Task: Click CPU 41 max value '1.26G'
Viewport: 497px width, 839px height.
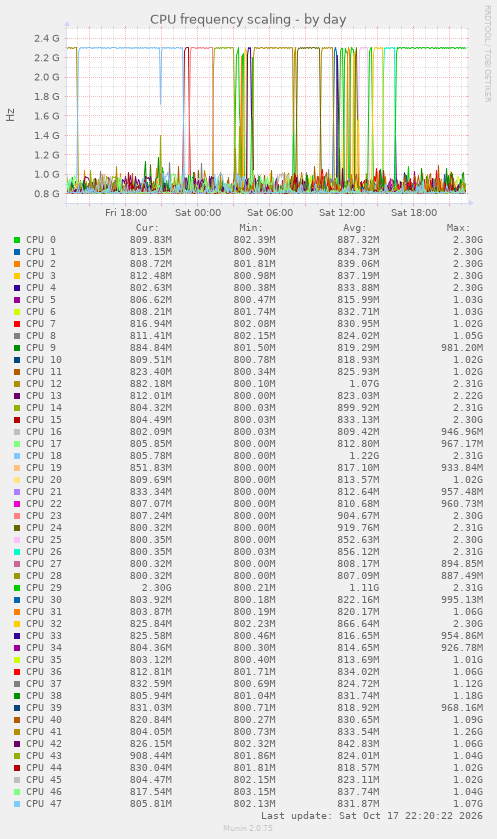Action: tap(468, 731)
